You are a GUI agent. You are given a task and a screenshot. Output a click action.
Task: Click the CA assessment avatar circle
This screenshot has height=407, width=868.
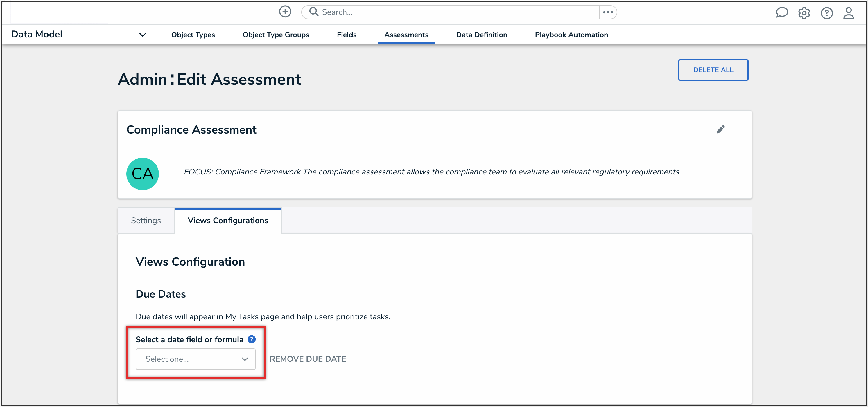click(x=143, y=174)
